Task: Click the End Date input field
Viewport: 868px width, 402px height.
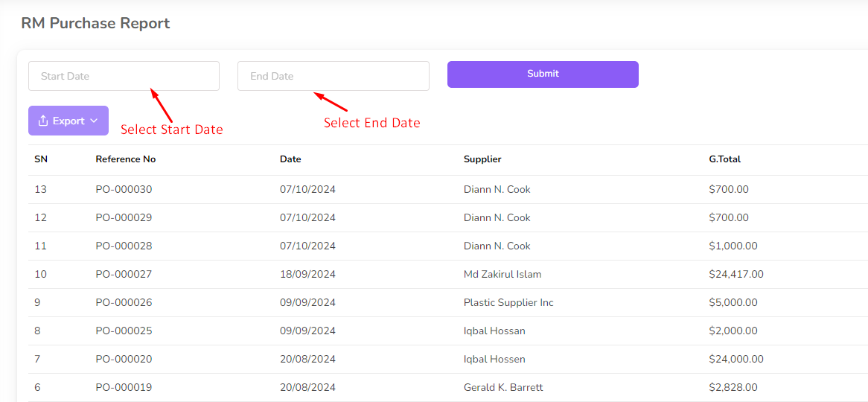Action: tap(333, 76)
